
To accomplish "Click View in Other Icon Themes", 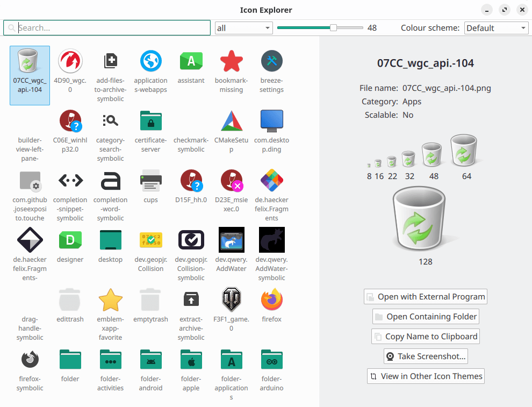I will [x=426, y=376].
